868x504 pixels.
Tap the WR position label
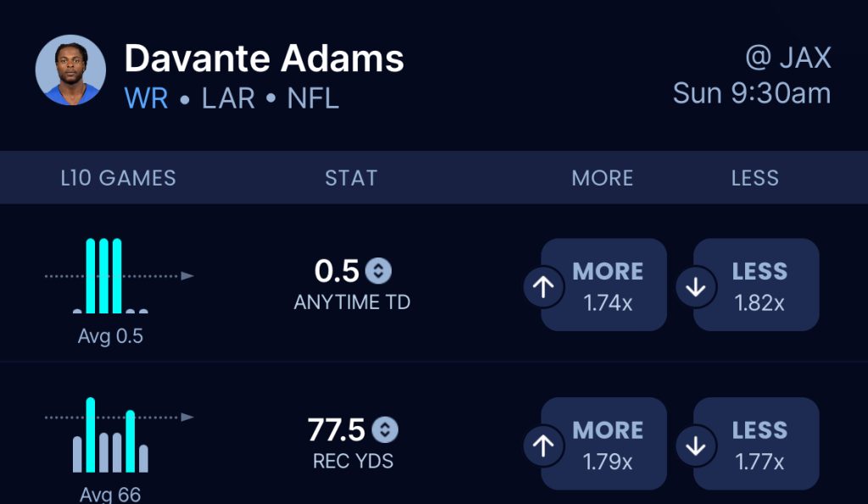point(147,98)
